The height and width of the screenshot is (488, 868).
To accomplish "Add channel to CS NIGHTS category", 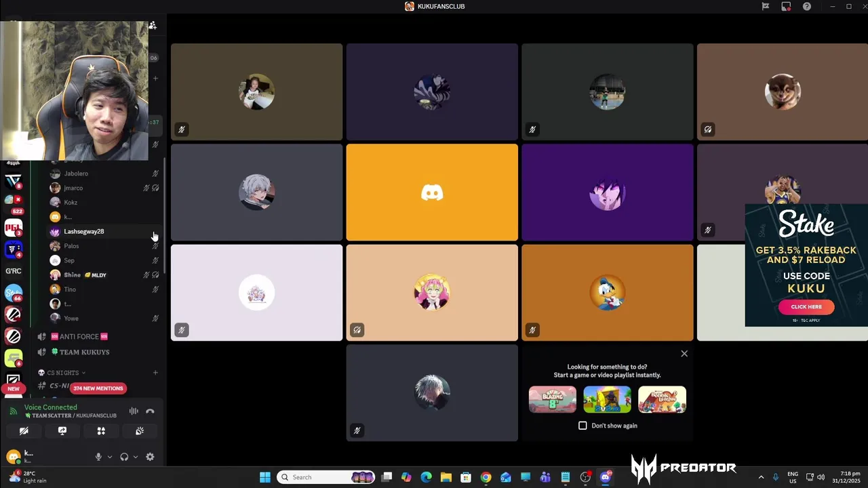I will click(x=155, y=373).
